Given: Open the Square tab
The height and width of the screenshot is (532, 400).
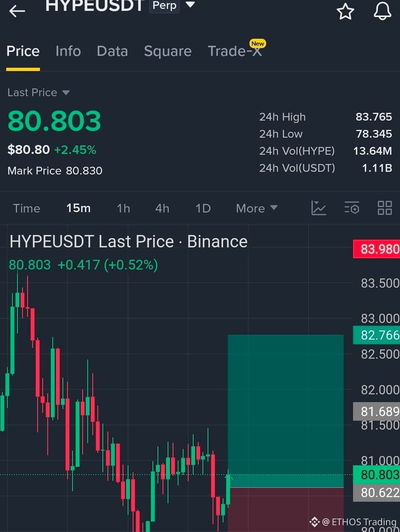Looking at the screenshot, I should click(168, 51).
